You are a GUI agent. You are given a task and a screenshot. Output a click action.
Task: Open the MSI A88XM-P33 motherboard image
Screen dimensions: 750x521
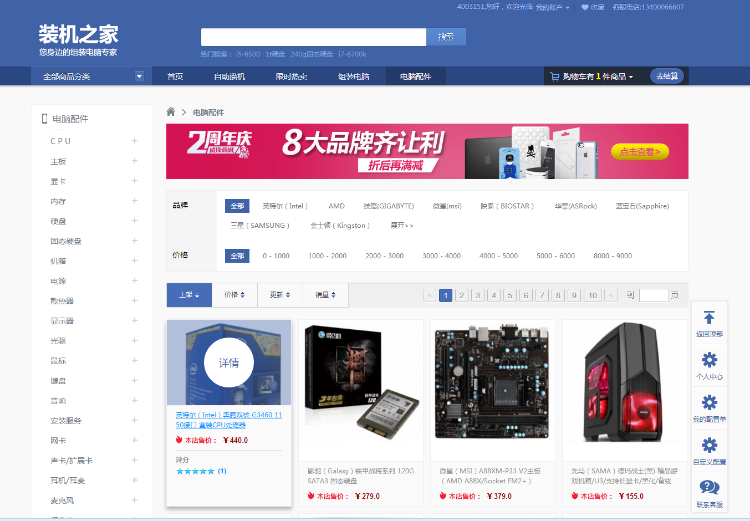tap(493, 382)
